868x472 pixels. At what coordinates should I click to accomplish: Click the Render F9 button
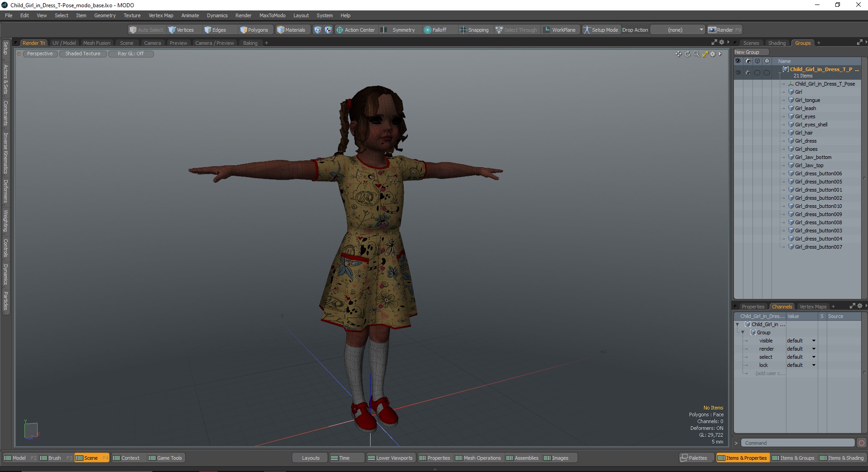click(x=724, y=30)
